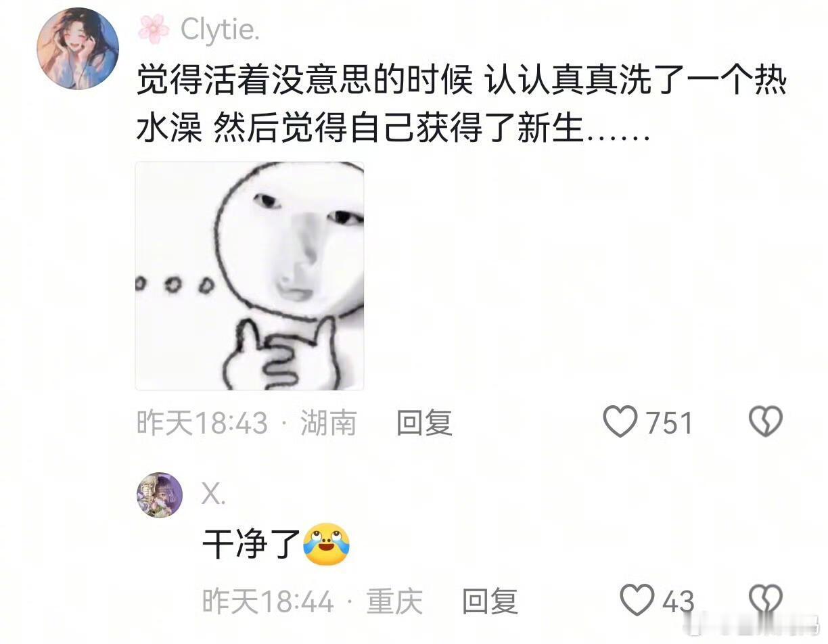Select the comment text about the hot bath
The height and width of the screenshot is (644, 828).
click(x=461, y=106)
